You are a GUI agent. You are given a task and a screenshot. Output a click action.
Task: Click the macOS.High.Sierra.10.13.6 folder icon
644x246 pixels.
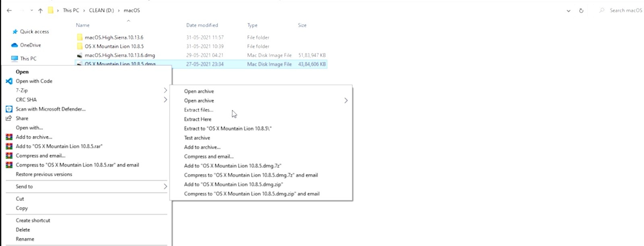coord(80,37)
